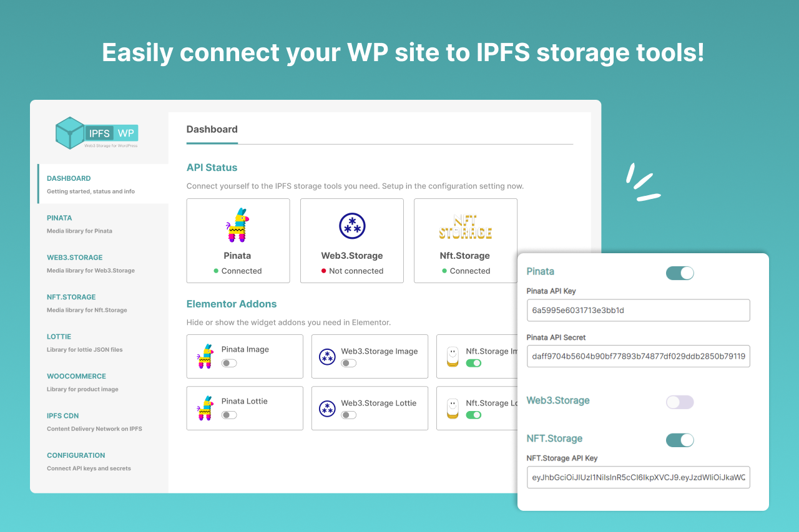This screenshot has height=532, width=799.
Task: Click the icon beside Nft.Storage Lottie addon
Action: click(453, 408)
